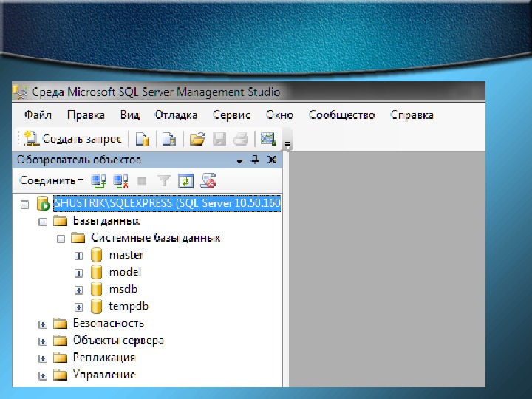Click the Activity Monitor icon in toolbar

pos(268,139)
